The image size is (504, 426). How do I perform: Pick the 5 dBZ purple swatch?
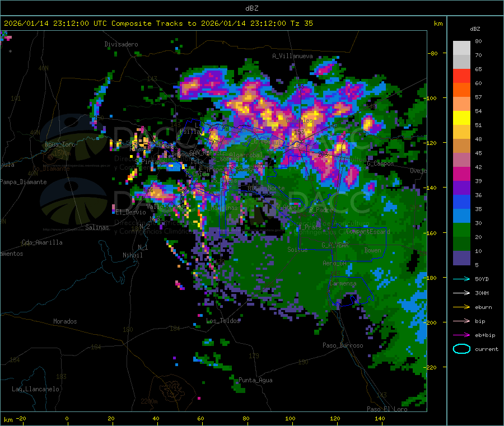pos(461,258)
